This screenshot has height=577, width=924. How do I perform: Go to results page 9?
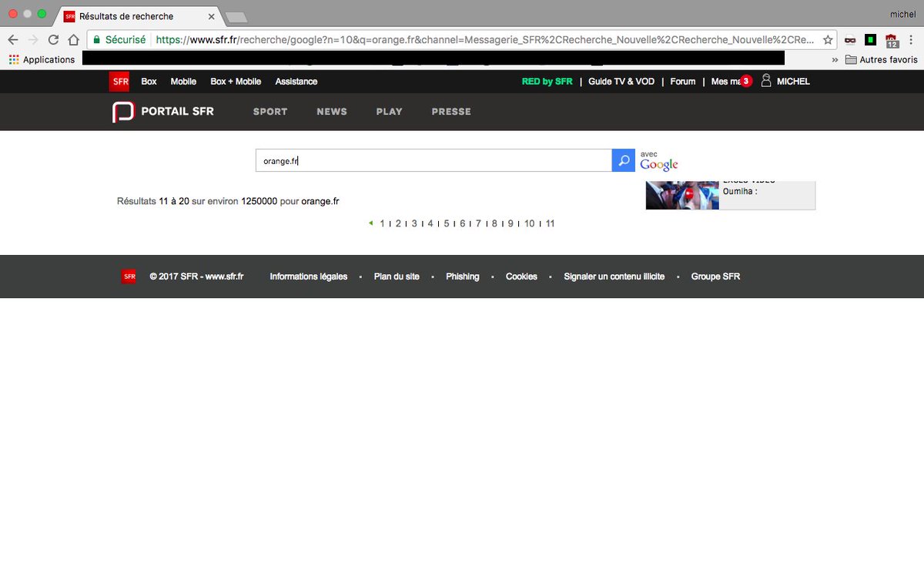click(511, 223)
